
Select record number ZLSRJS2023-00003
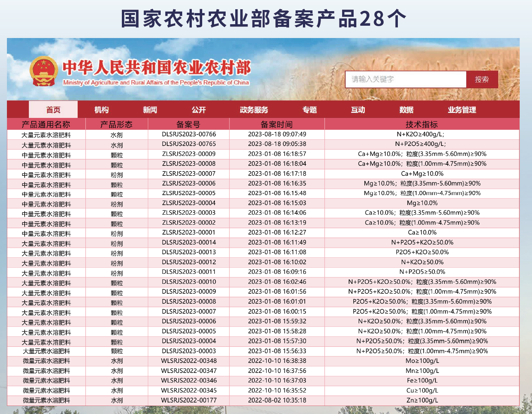point(189,212)
